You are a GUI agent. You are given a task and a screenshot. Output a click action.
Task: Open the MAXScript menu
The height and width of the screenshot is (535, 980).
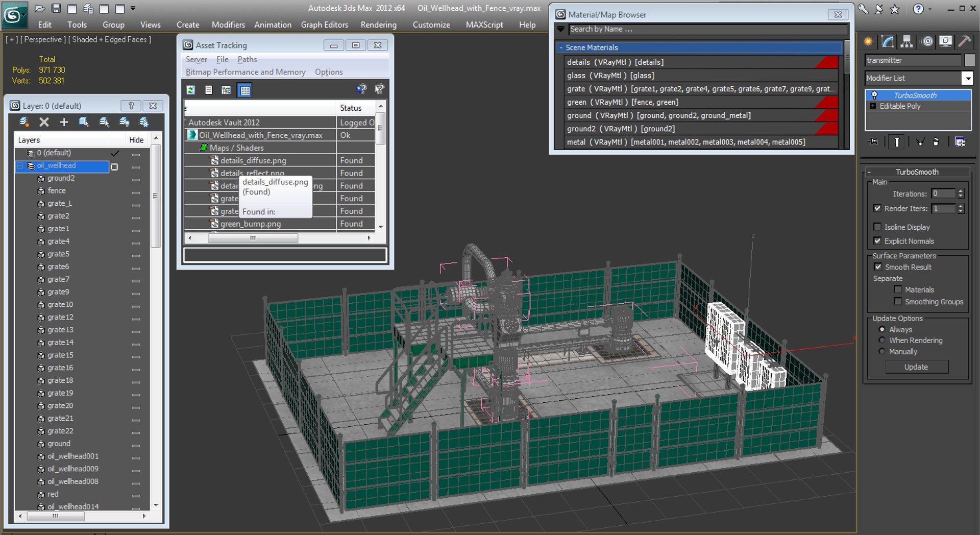click(484, 25)
